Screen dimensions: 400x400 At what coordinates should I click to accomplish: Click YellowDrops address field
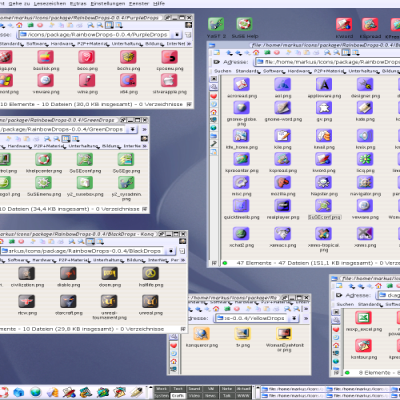(x=252, y=318)
